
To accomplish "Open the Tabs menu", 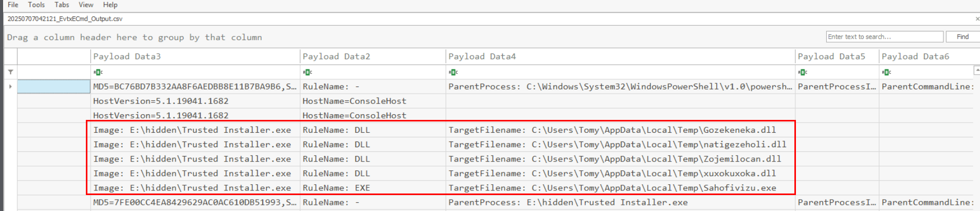I will pos(62,5).
